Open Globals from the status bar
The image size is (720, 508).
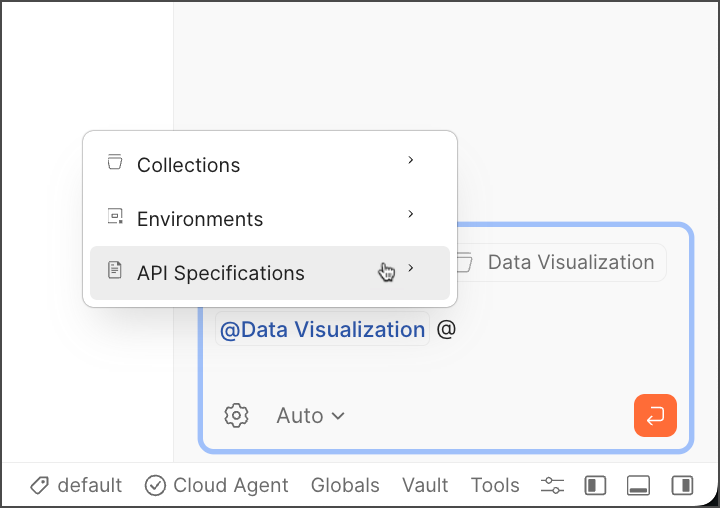[x=345, y=486]
